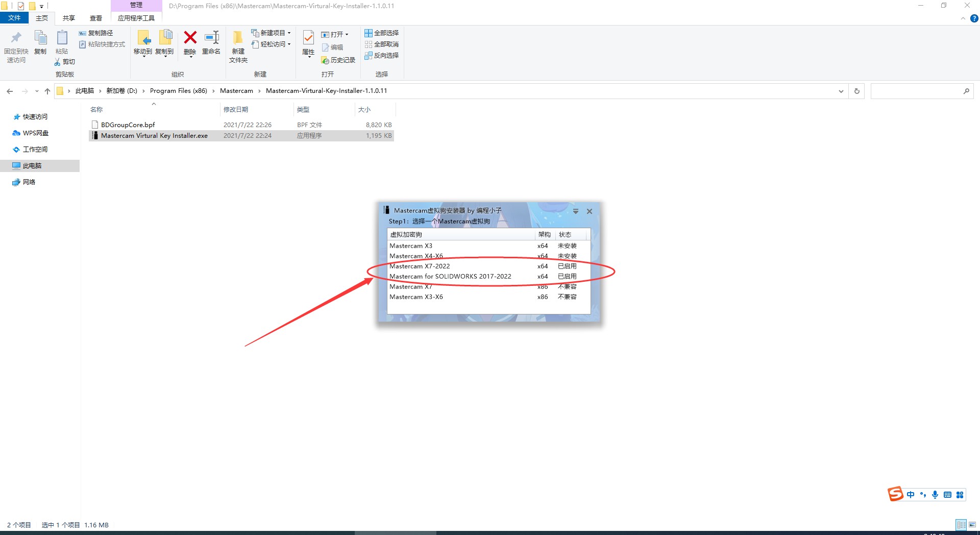Click Sogou toolbox grid icon

(960, 495)
